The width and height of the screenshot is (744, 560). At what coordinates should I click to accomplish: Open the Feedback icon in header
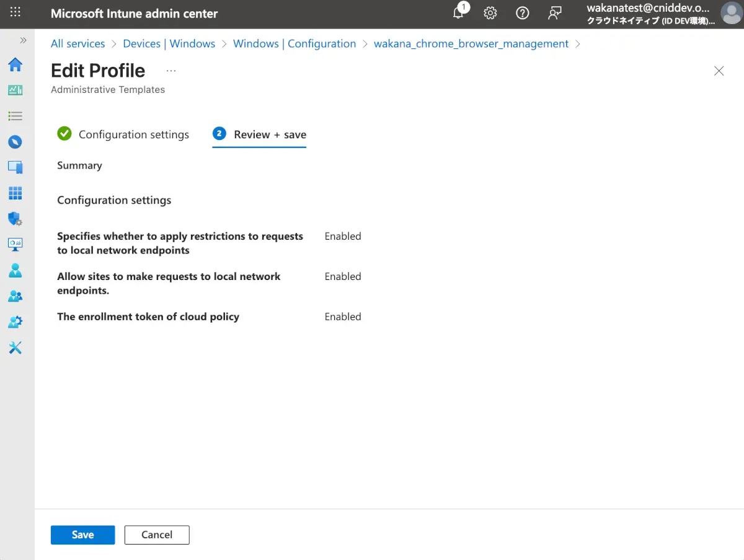point(555,13)
